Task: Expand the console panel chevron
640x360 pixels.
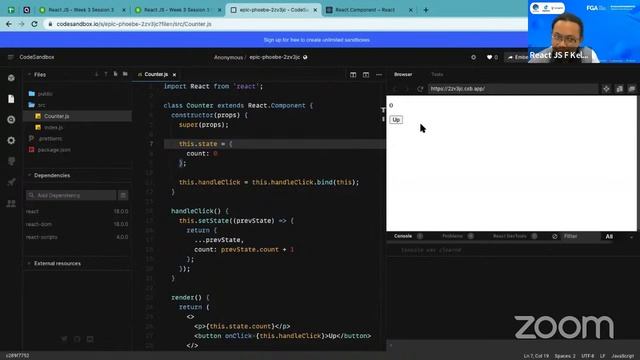Action: click(x=631, y=236)
